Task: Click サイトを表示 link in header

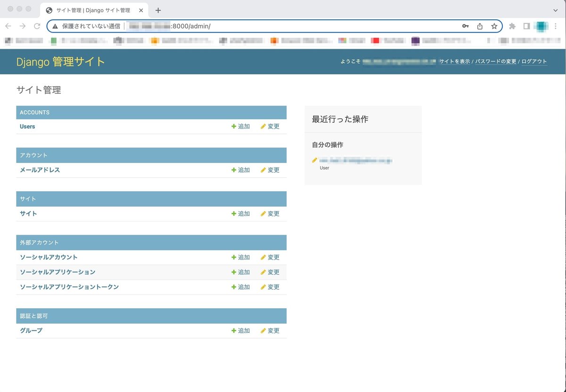Action: coord(455,62)
